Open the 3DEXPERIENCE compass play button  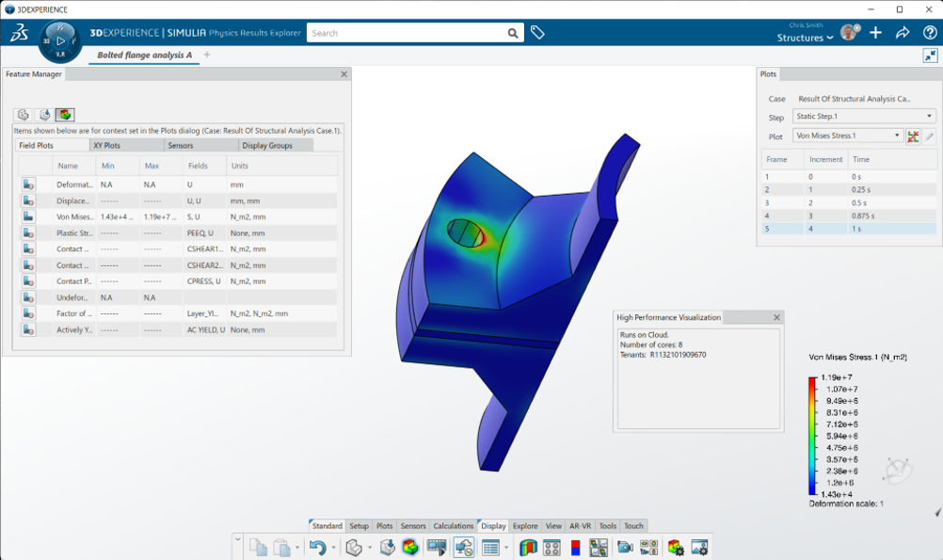click(60, 40)
